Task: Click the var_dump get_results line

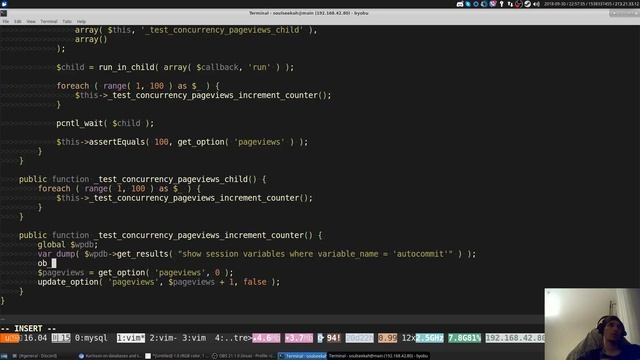Action: tap(257, 254)
